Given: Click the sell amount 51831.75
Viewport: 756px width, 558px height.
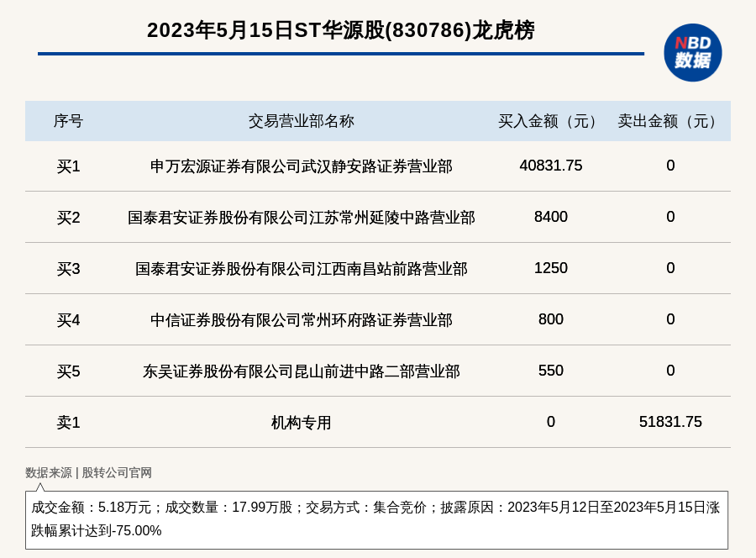Looking at the screenshot, I should pos(670,422).
